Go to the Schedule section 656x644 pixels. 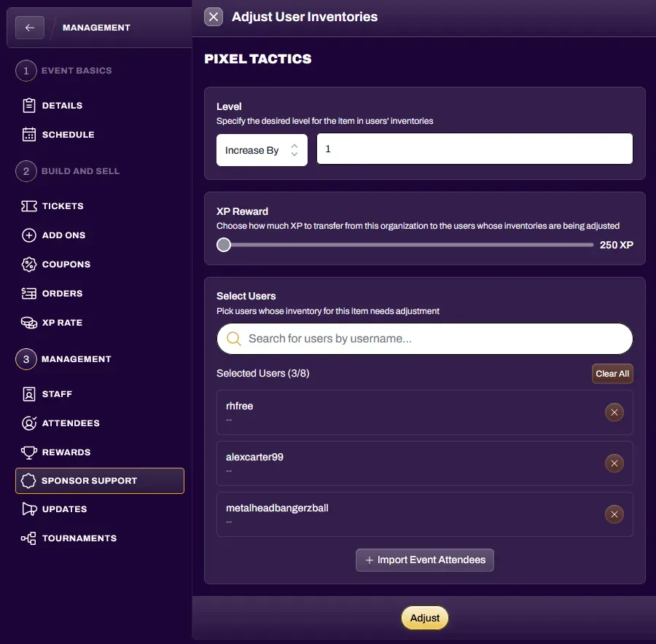[69, 135]
